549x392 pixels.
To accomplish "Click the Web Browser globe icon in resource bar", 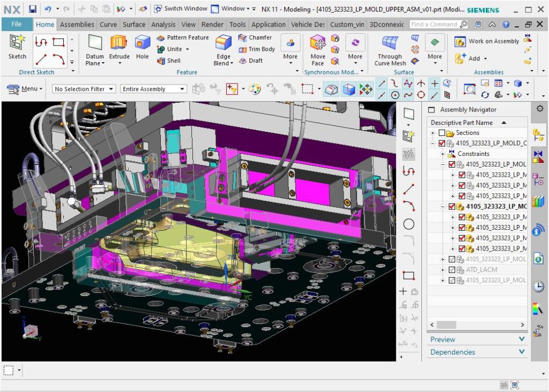I will pos(538,259).
